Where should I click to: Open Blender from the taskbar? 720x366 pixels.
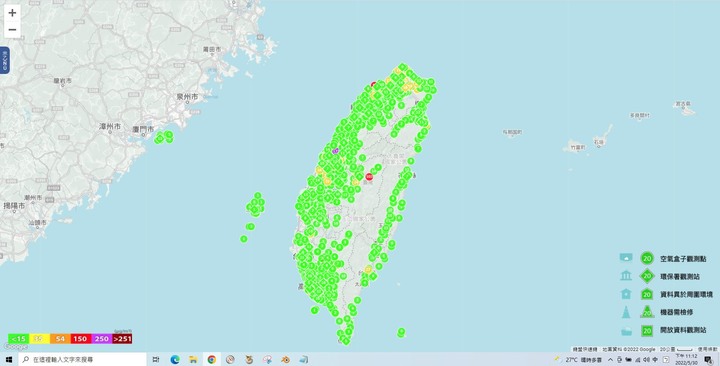(x=286, y=360)
